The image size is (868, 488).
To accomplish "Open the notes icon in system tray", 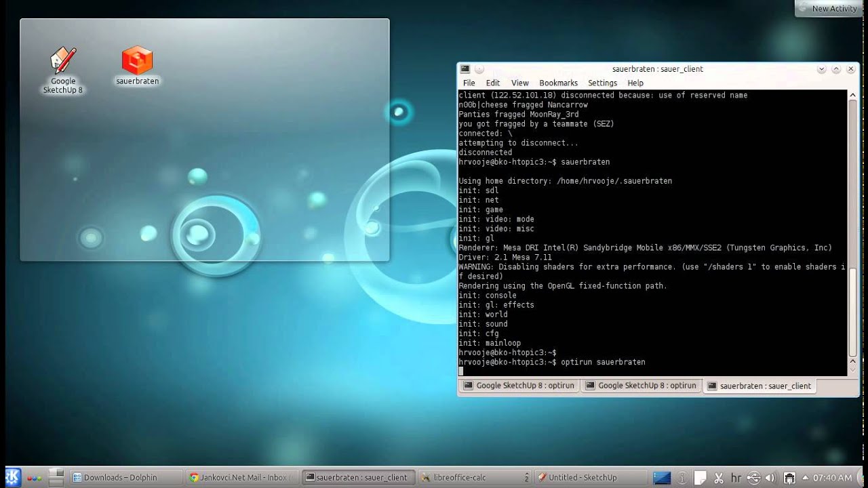I will (x=701, y=477).
